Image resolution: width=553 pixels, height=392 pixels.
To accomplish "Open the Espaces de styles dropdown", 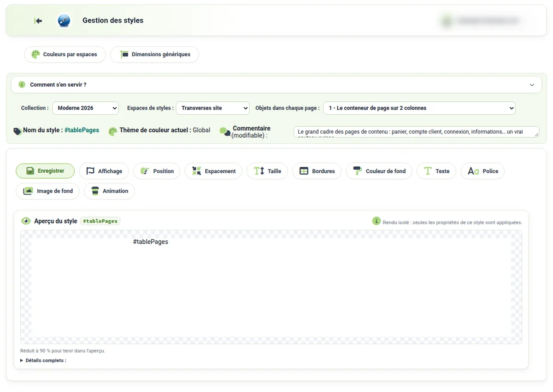I will pos(213,108).
